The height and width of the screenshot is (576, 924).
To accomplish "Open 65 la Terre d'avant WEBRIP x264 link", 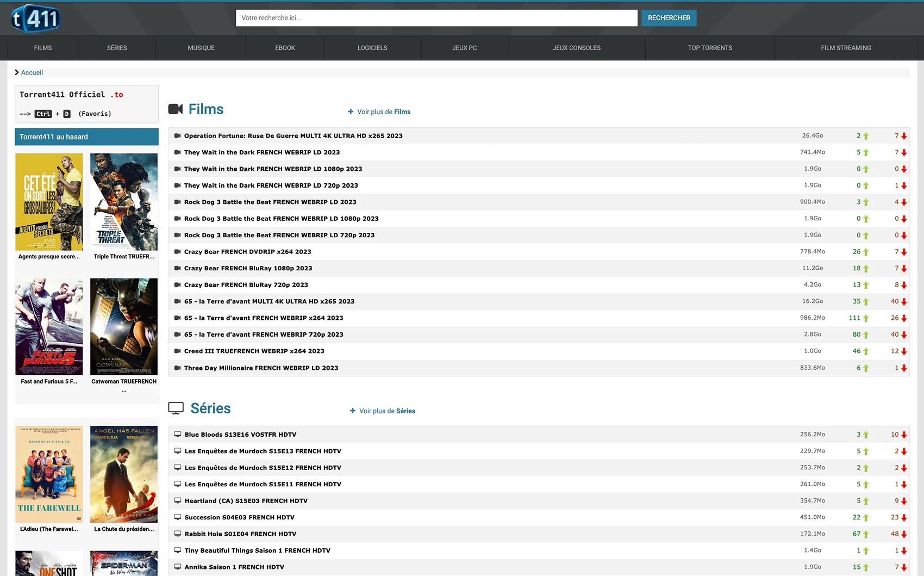I will [x=264, y=318].
